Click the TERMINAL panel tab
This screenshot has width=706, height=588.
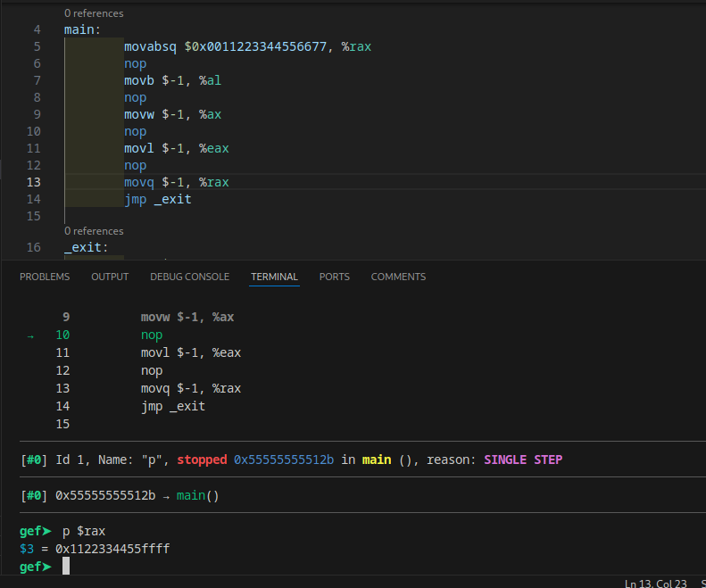[x=274, y=277]
